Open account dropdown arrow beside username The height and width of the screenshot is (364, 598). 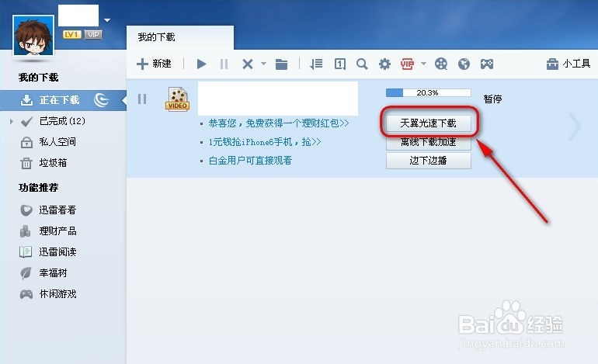107,20
